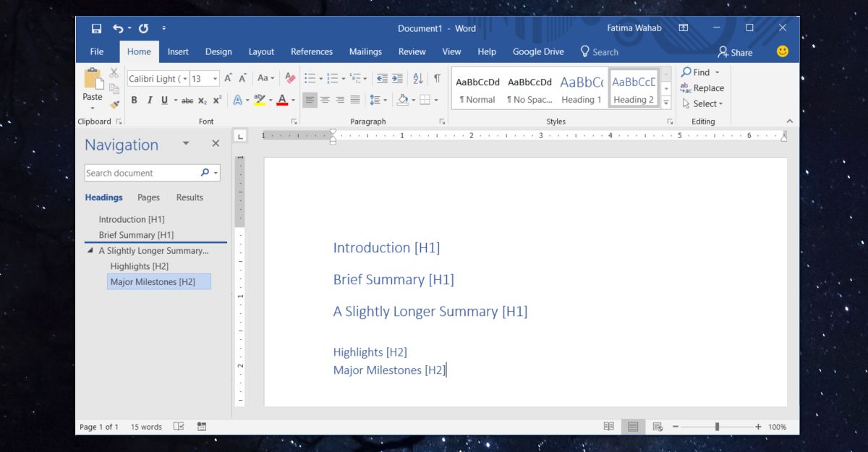This screenshot has height=452, width=868.
Task: Click the Shading paint bucket icon
Action: click(x=403, y=100)
